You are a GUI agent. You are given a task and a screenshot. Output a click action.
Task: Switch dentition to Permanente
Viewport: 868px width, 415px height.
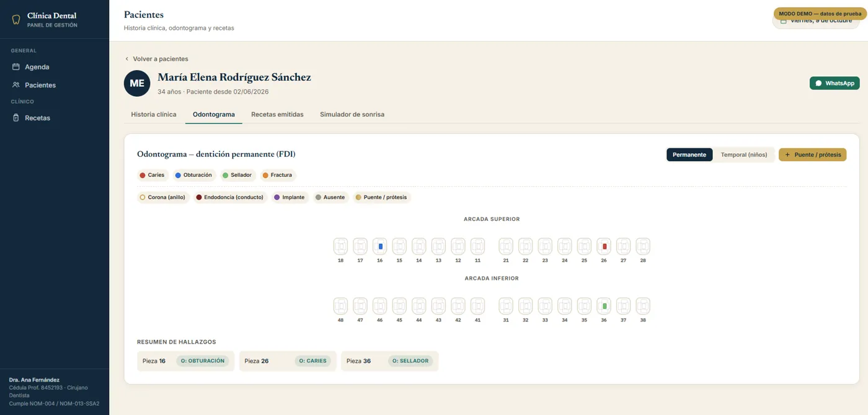pos(689,154)
